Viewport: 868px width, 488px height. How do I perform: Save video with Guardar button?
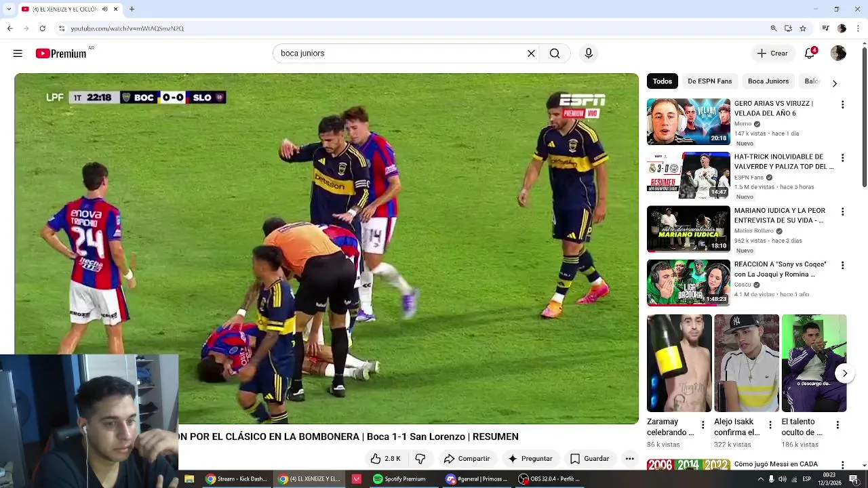coord(589,459)
